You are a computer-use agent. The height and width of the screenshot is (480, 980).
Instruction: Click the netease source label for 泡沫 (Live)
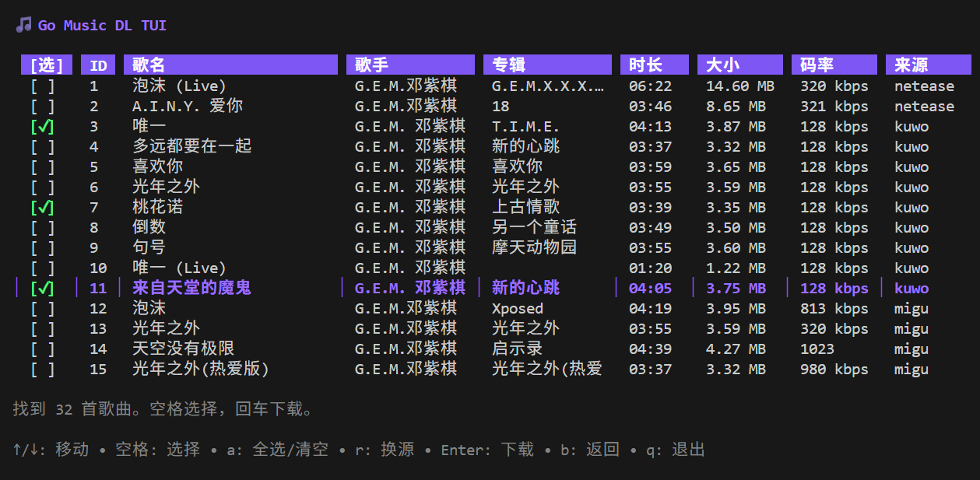pyautogui.click(x=924, y=86)
